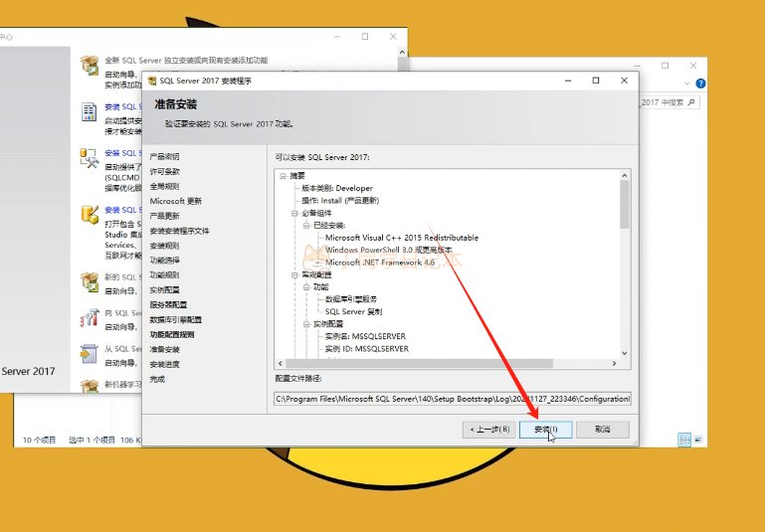Click the summary tree vertical scrollbar thumb
This screenshot has height=532, width=765.
[625, 204]
